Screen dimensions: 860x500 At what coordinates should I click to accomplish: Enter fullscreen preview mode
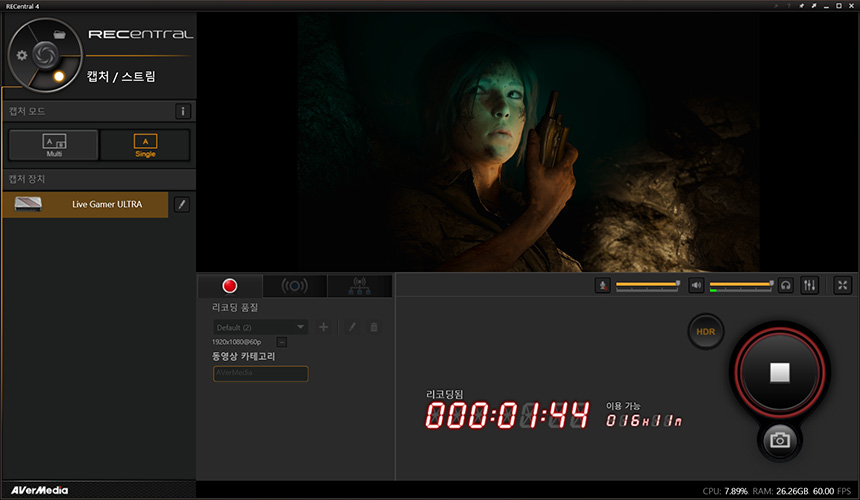[x=842, y=285]
